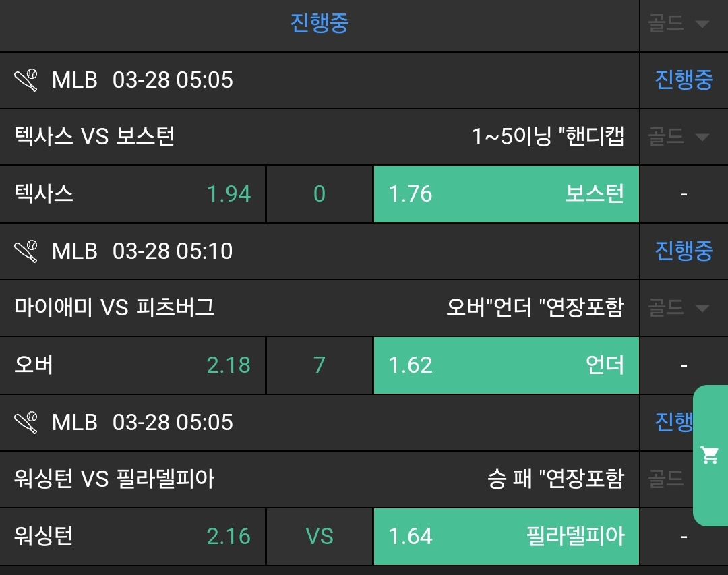Click baseball icon of Texas vs Boston match
Screen dimensions: 728x575
point(26,80)
